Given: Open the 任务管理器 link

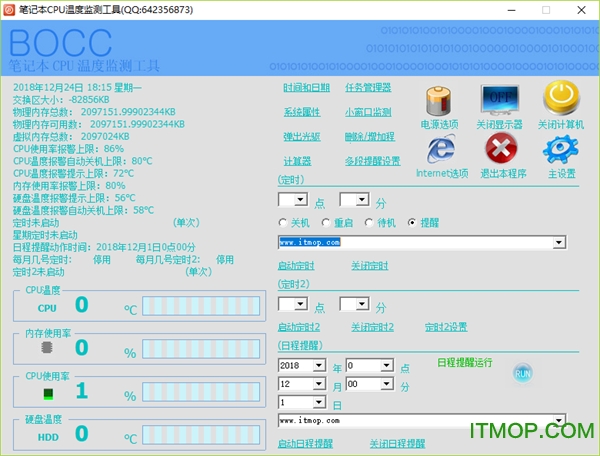Looking at the screenshot, I should point(368,88).
